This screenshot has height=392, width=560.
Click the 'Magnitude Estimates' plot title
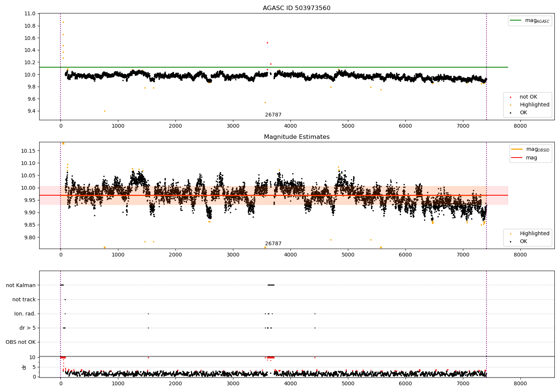(296, 137)
